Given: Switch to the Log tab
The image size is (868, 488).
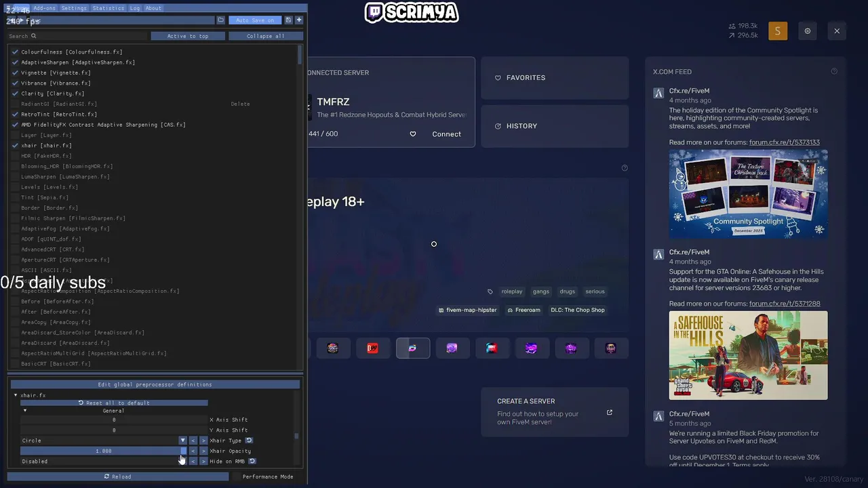Looking at the screenshot, I should click(135, 8).
